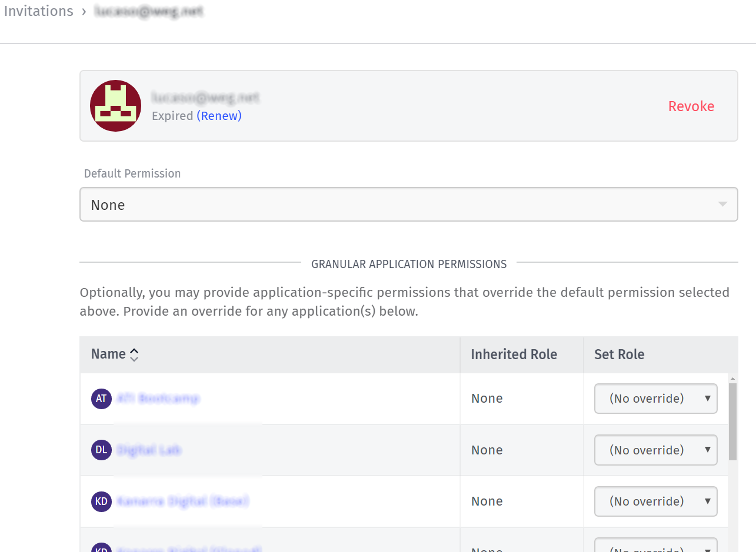The width and height of the screenshot is (756, 552).
Task: Click the Renew invitation link
Action: coord(219,116)
